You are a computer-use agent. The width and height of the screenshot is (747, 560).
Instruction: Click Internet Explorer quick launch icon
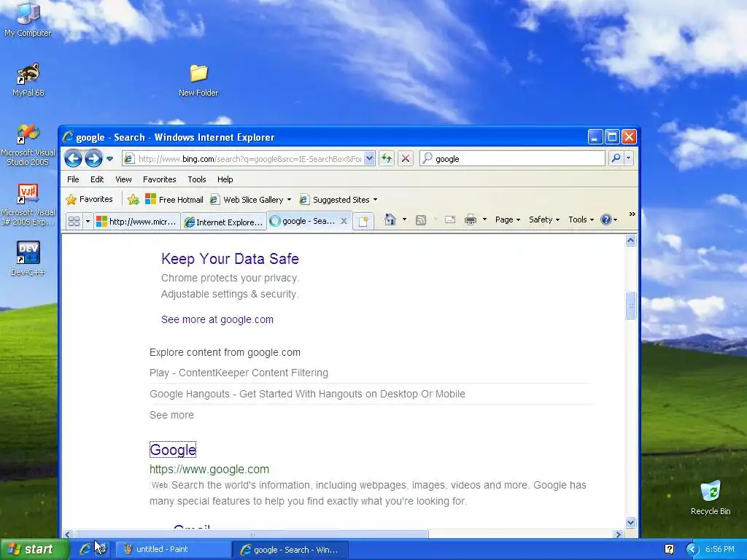85,549
